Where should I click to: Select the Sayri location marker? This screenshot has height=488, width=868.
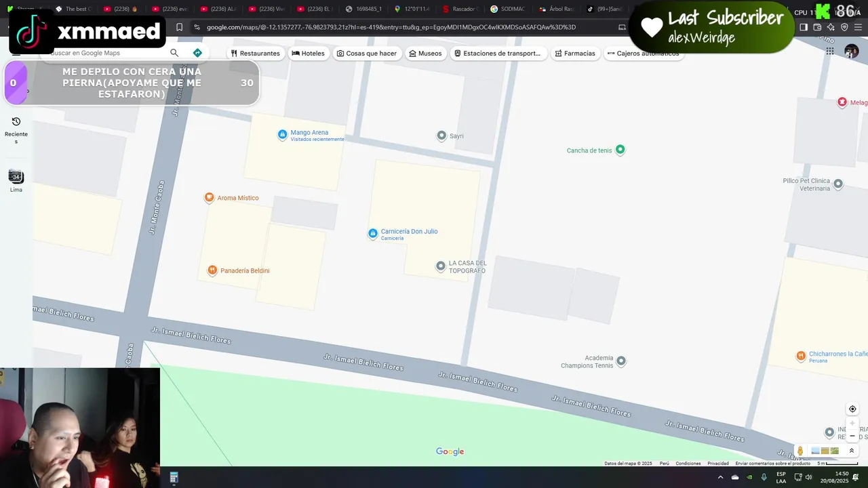click(441, 136)
